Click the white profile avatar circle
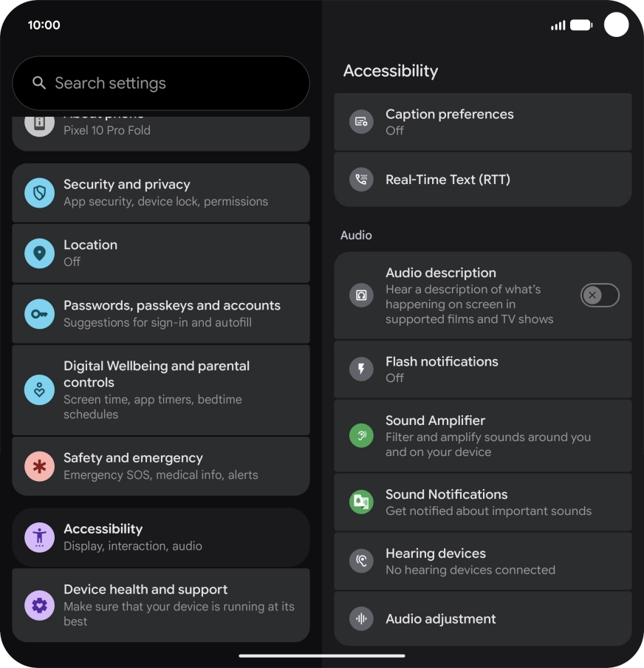644x668 pixels. coord(616,24)
